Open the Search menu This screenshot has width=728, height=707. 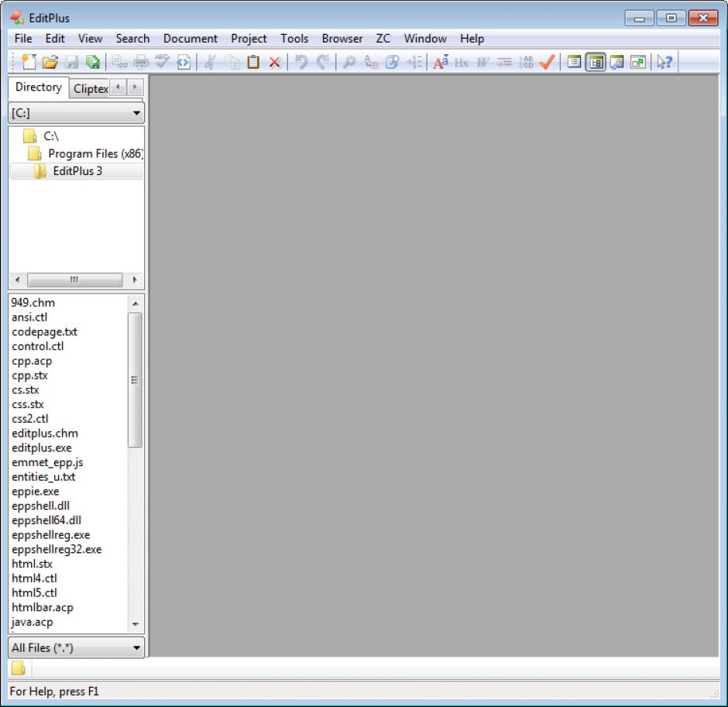tap(132, 39)
